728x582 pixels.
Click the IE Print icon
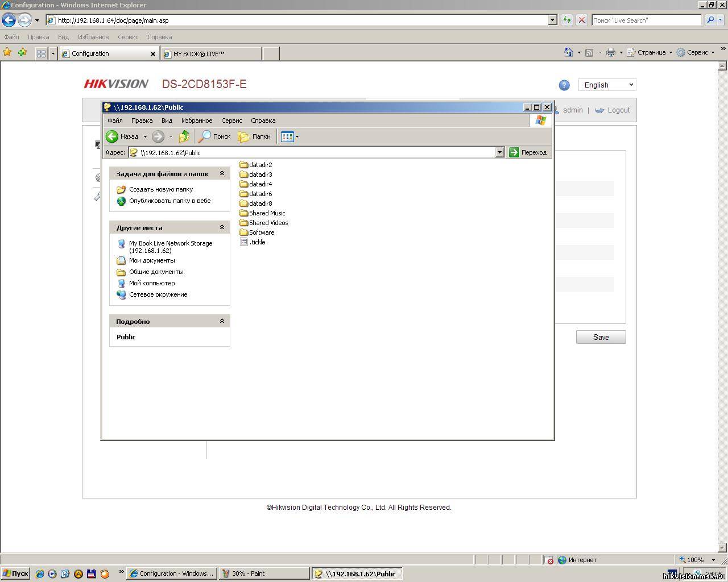(x=611, y=52)
